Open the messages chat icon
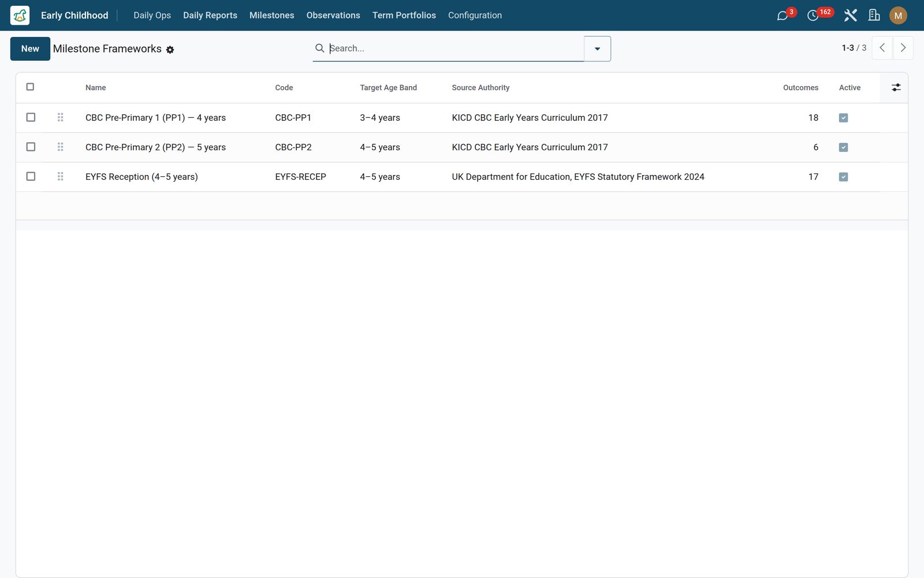This screenshot has height=578, width=924. 783,16
